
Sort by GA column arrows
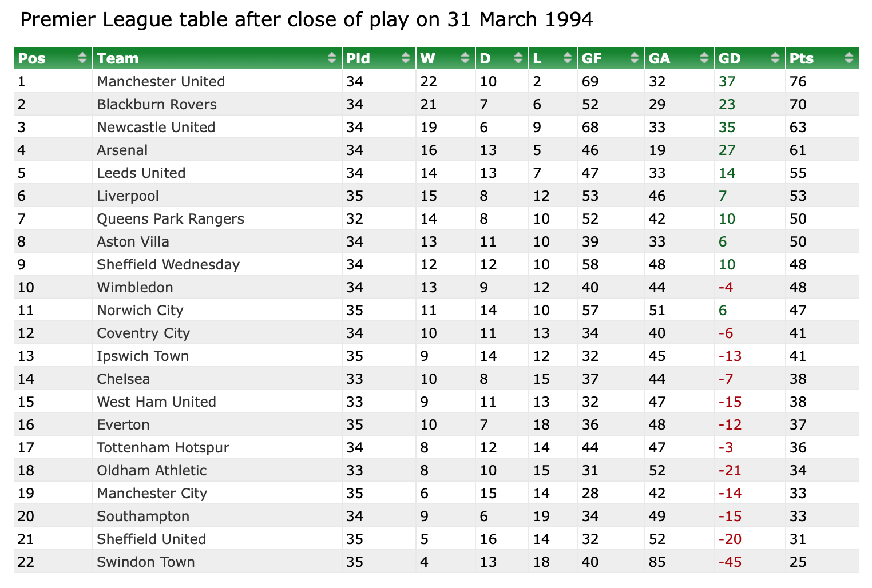pyautogui.click(x=704, y=58)
